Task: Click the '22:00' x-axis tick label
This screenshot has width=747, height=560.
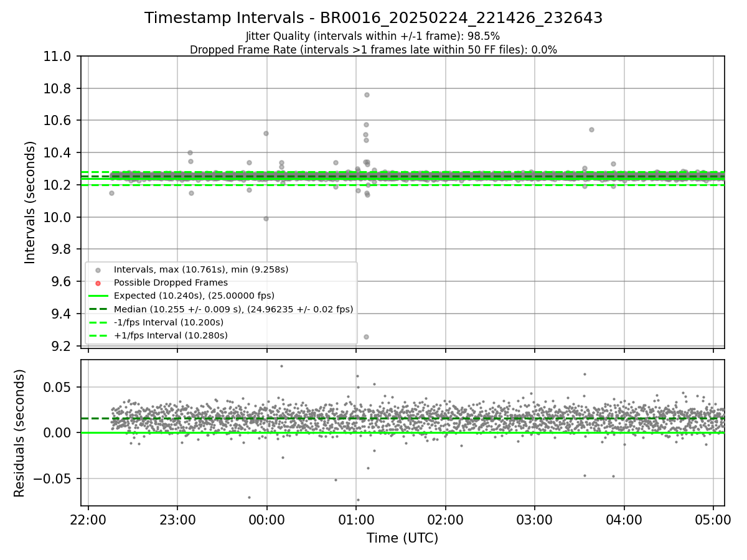Action: [x=88, y=519]
